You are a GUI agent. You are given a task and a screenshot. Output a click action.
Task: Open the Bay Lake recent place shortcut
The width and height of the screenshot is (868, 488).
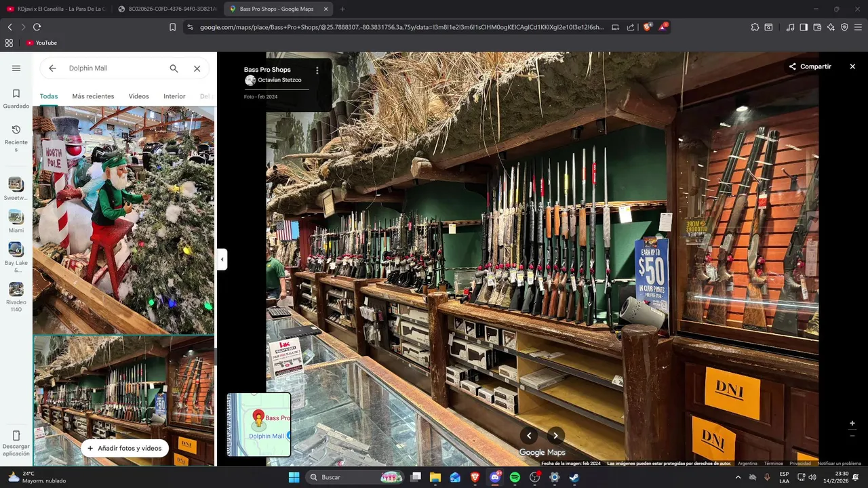point(16,258)
